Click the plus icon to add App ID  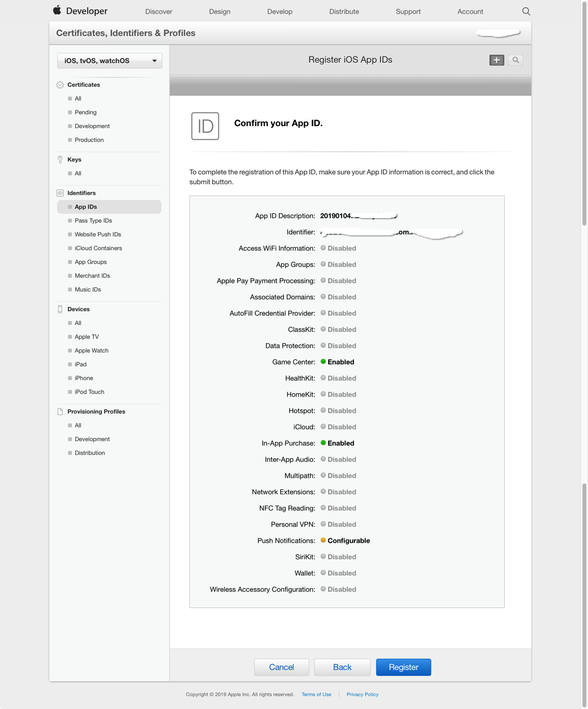[496, 60]
